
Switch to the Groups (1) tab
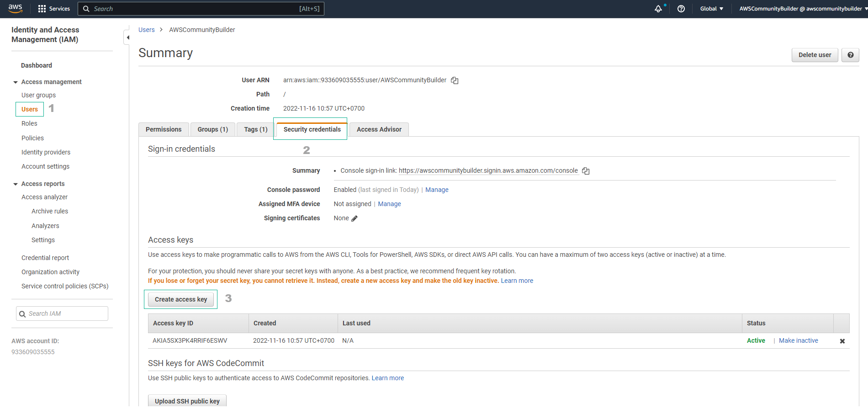[213, 129]
